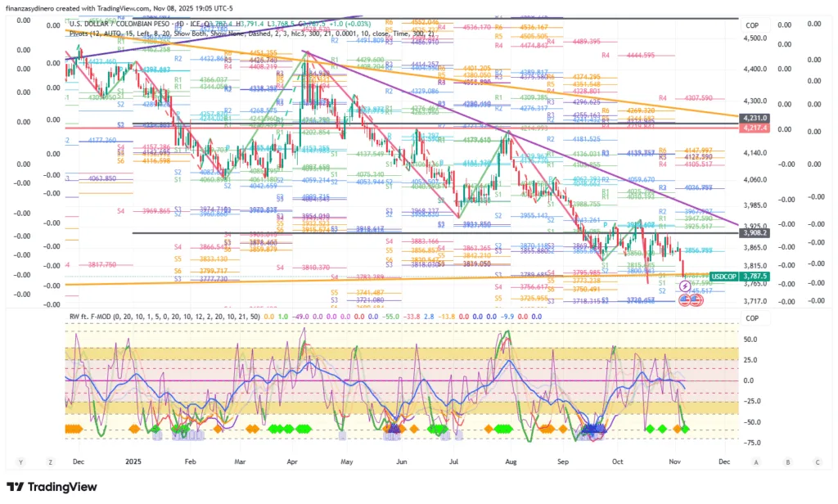Viewport: 838px width, 504px height.
Task: Open the COP currency selector above the price scale
Action: tap(752, 25)
